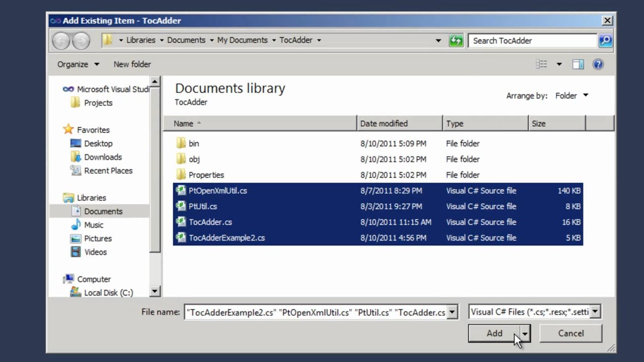This screenshot has height=362, width=644.
Task: Click the Back navigation arrow
Action: 61,41
